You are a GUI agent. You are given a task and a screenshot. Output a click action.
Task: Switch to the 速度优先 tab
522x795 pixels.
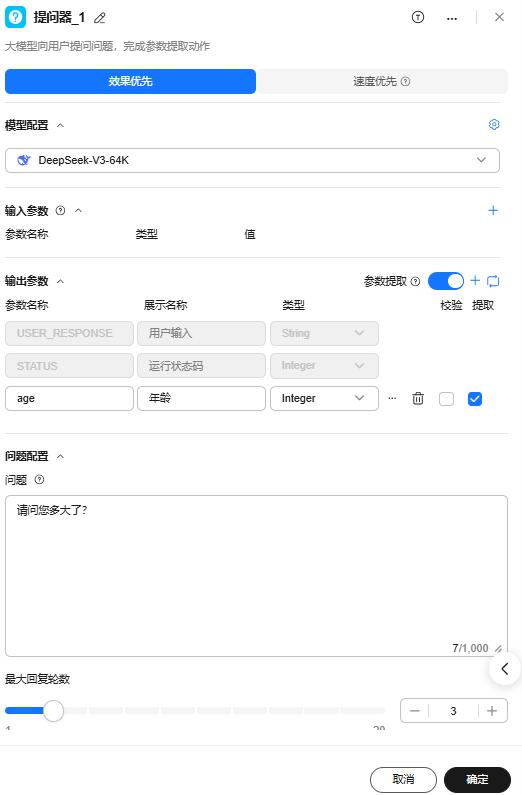(382, 82)
